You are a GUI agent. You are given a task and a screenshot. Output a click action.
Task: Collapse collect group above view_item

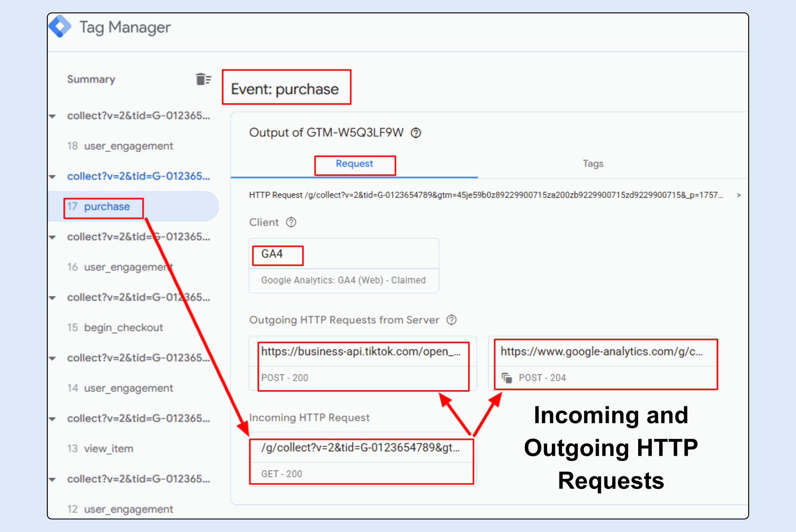point(53,418)
